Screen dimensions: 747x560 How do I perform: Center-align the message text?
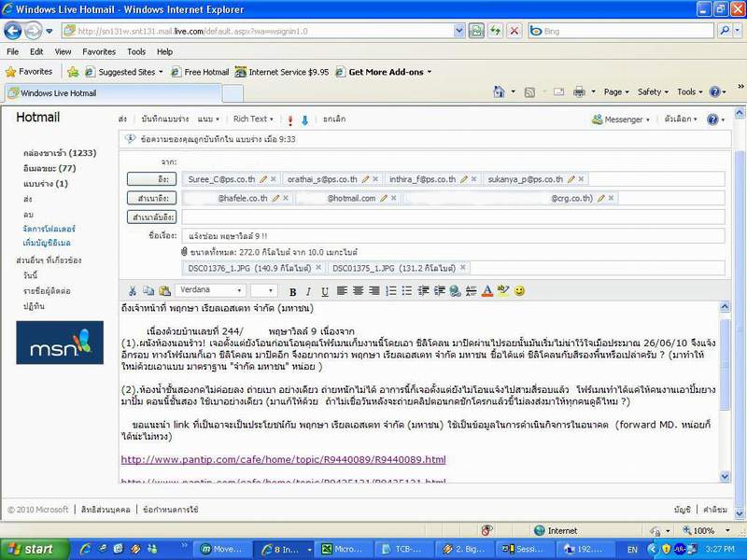click(358, 291)
